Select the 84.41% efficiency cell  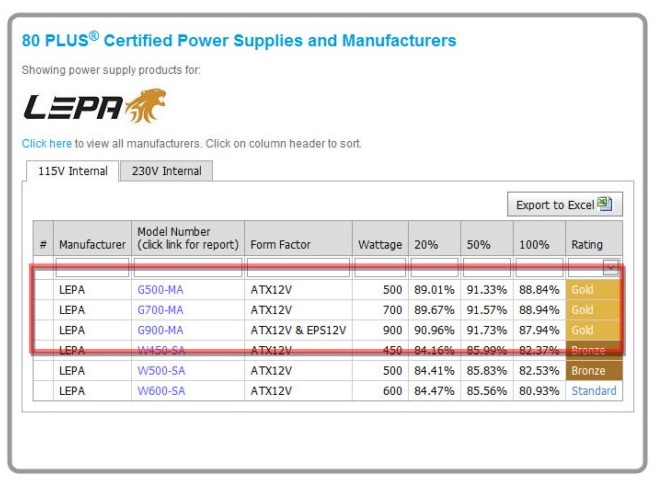coord(435,370)
